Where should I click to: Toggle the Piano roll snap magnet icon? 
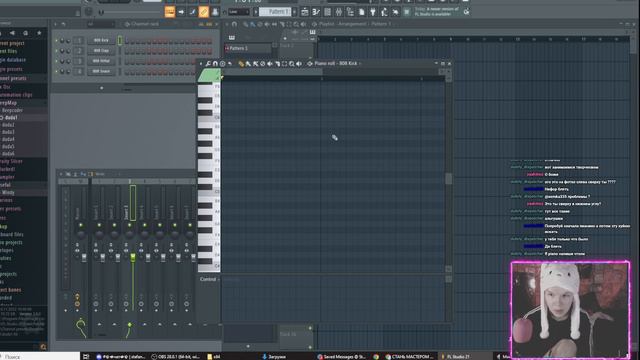[x=215, y=64]
